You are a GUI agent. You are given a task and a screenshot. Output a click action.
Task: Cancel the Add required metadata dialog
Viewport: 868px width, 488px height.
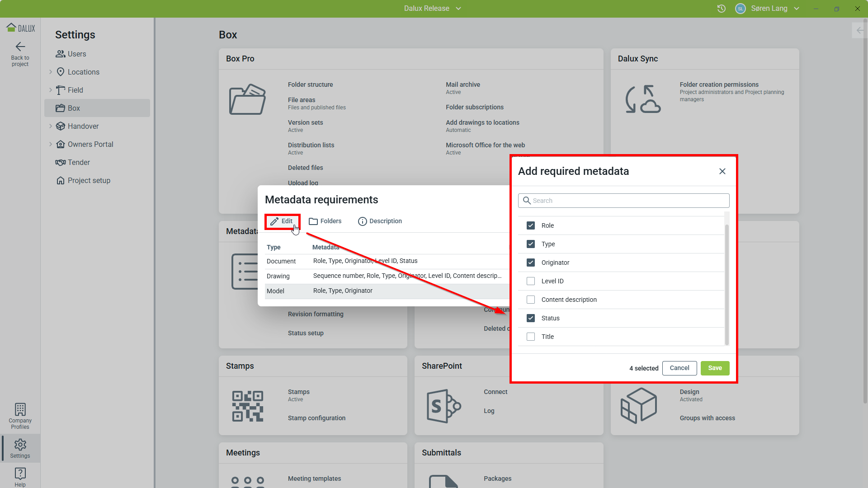coord(679,368)
